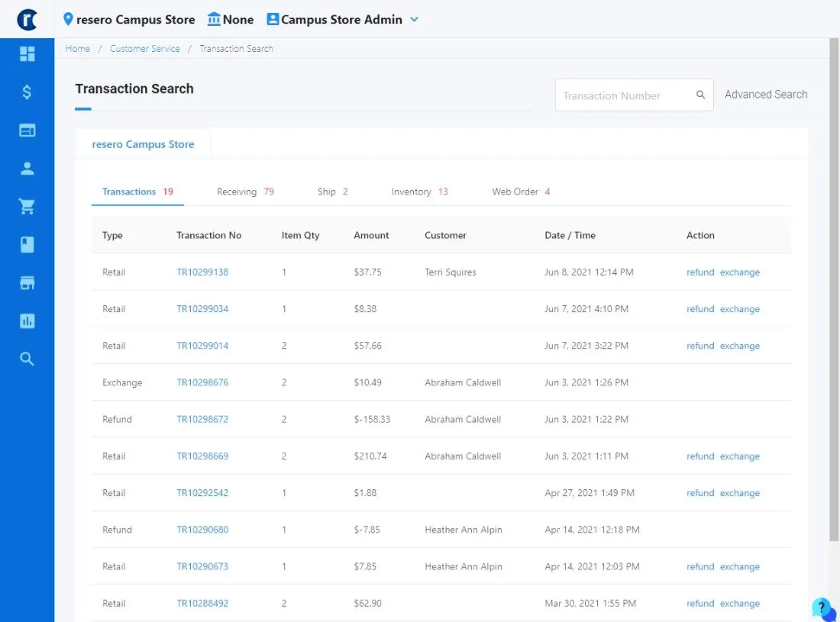Click exchange for transaction TR10288492
Screen dimensions: 840x622
tap(740, 603)
